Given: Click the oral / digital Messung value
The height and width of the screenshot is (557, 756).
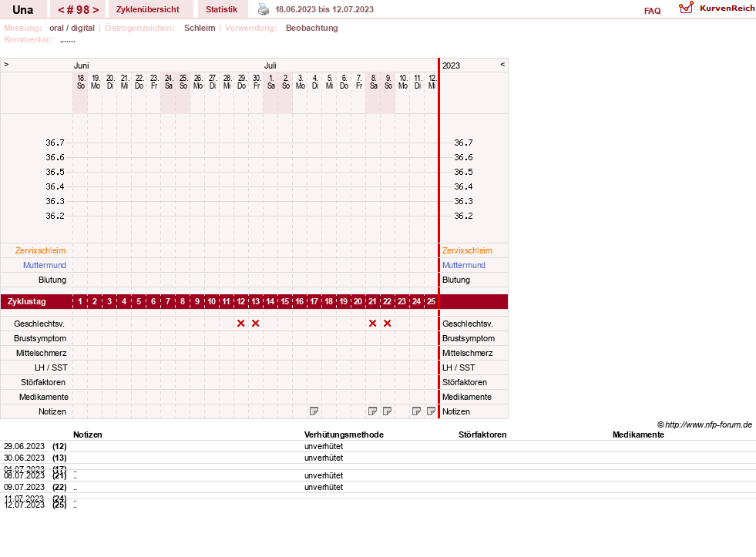Looking at the screenshot, I should 72,28.
